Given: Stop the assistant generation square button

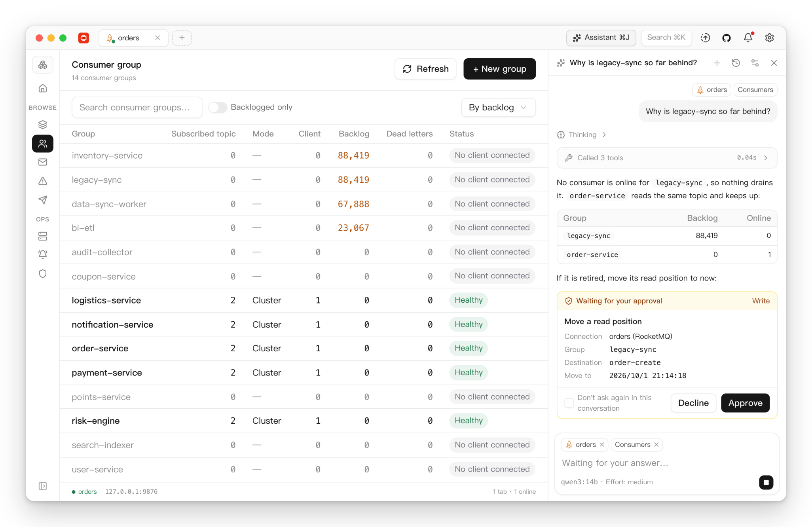Looking at the screenshot, I should 766,482.
